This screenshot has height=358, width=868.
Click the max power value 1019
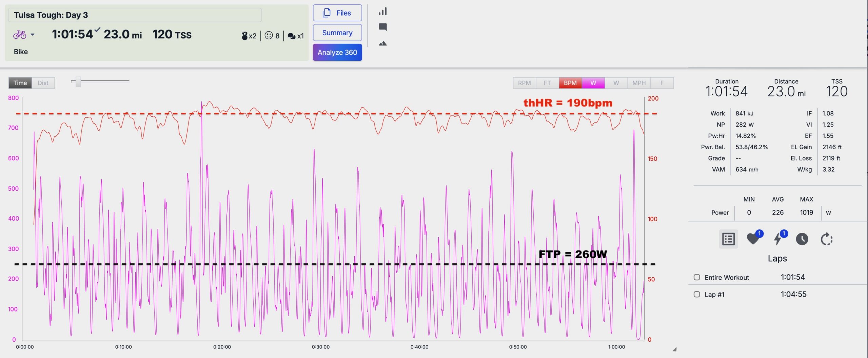pyautogui.click(x=806, y=212)
